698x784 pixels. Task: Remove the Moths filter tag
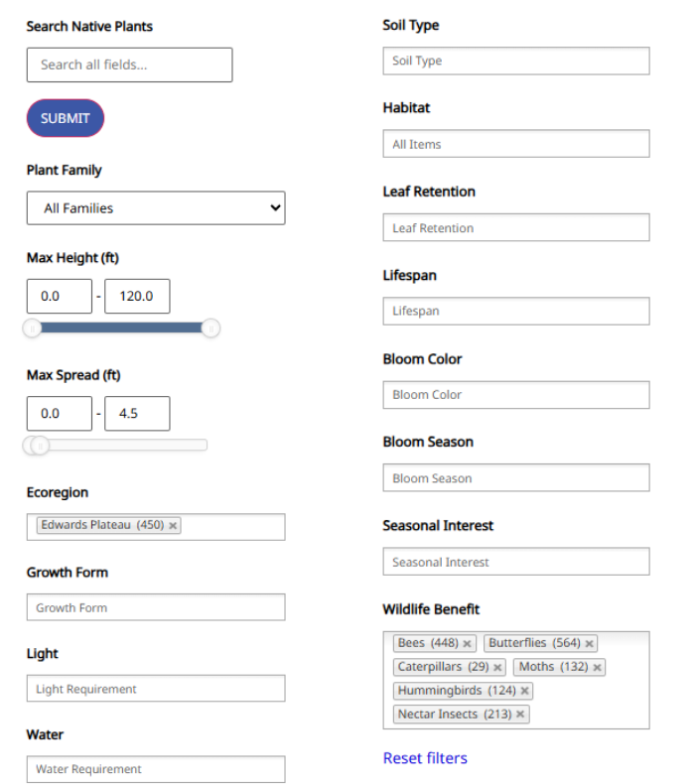[597, 667]
